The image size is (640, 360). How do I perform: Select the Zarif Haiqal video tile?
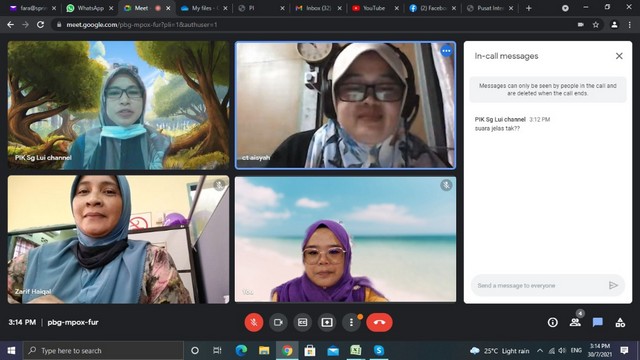tap(118, 240)
